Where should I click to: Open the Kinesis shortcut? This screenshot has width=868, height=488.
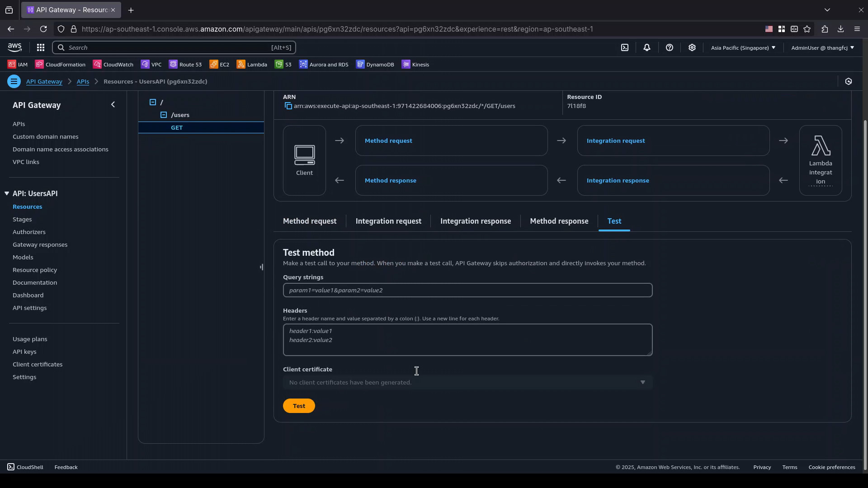[415, 65]
